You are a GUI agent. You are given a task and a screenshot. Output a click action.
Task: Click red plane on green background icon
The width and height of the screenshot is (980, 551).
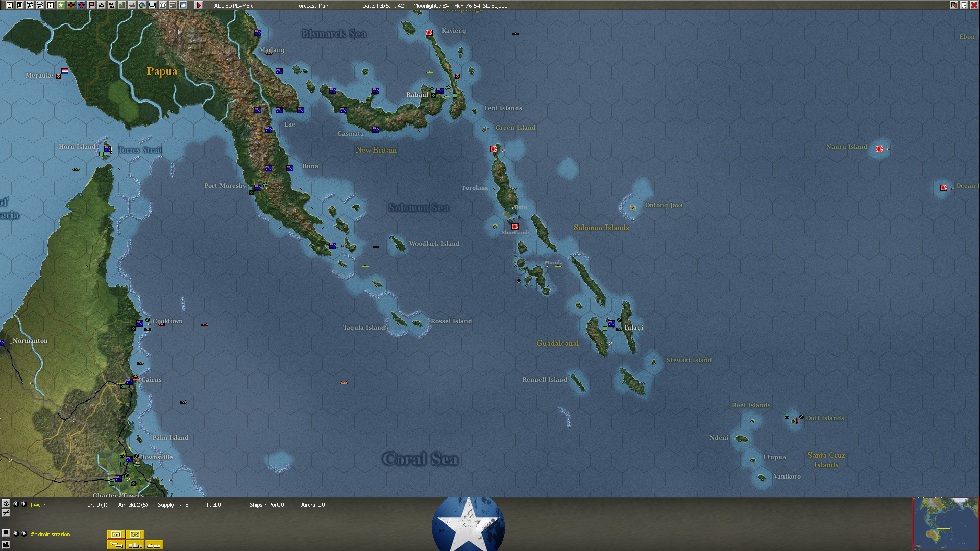[71, 5]
